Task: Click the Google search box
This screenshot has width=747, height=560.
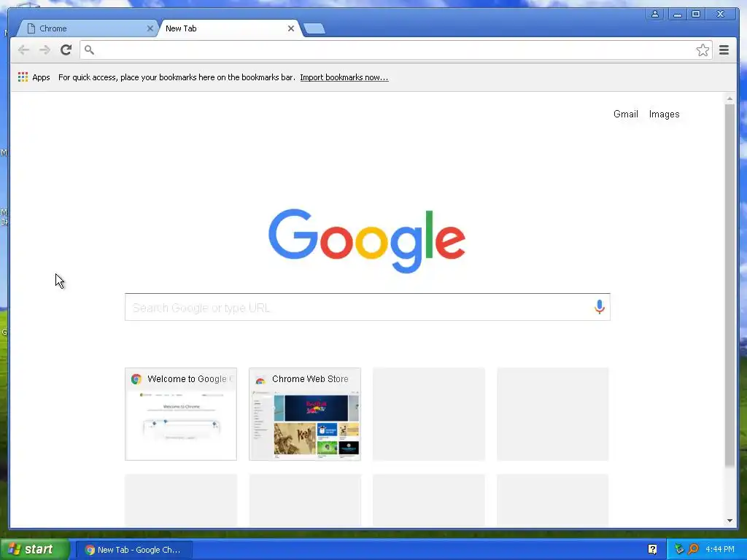Action: tap(368, 307)
